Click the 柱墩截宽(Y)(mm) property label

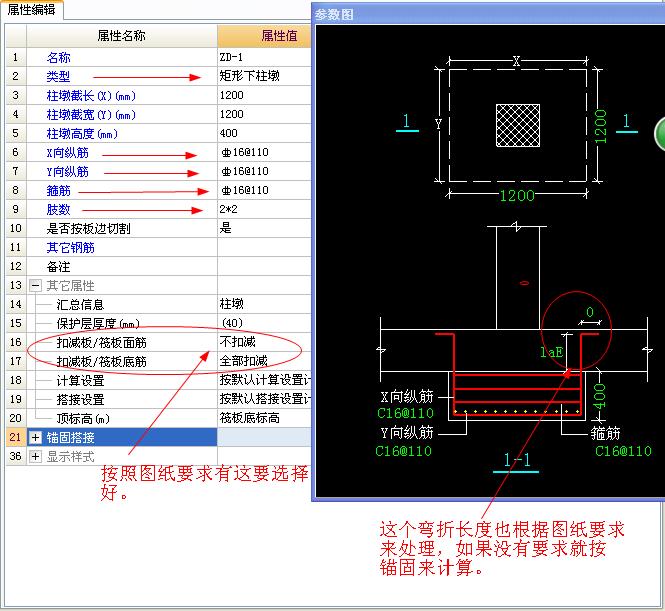coord(91,115)
